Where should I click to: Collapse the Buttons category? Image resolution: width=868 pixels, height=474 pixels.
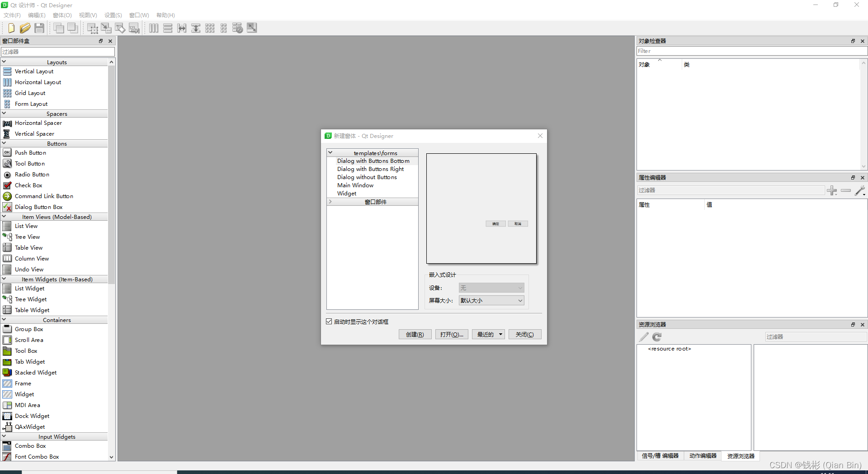click(4, 143)
